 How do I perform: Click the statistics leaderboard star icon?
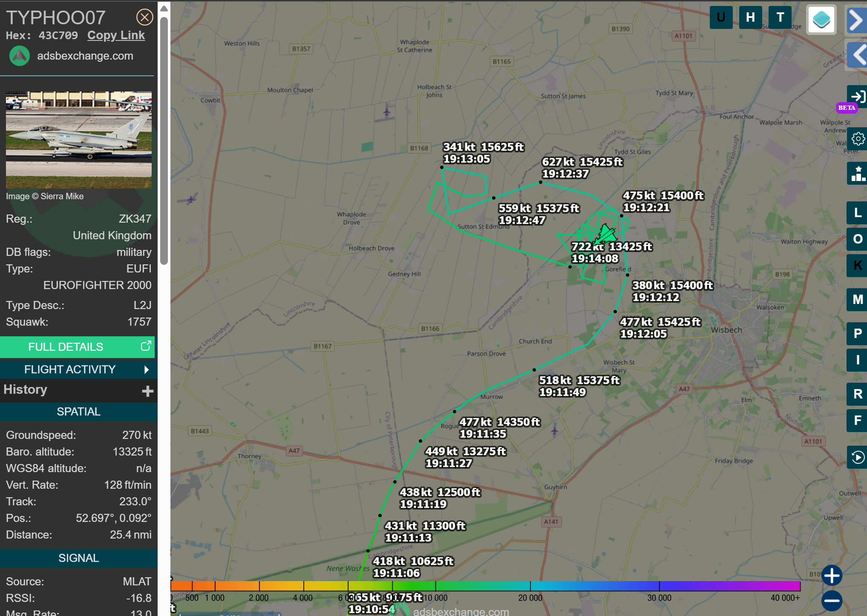tap(857, 174)
